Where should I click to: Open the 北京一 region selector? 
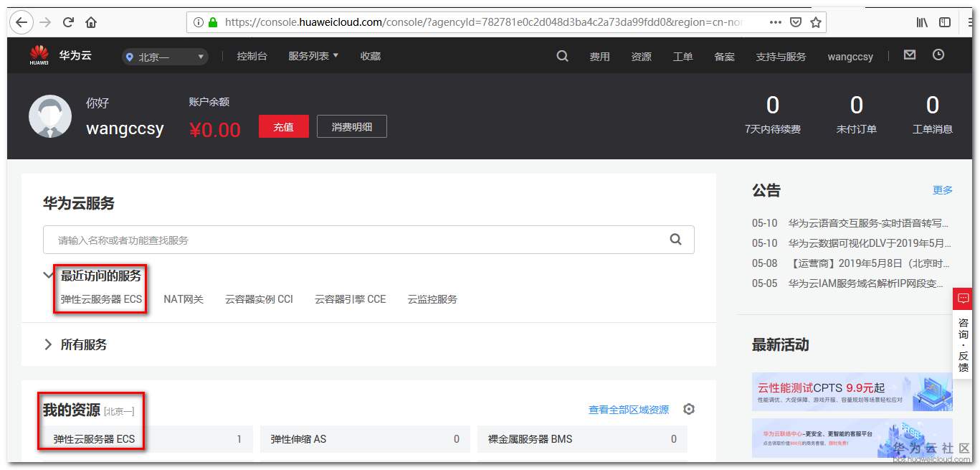click(x=165, y=57)
